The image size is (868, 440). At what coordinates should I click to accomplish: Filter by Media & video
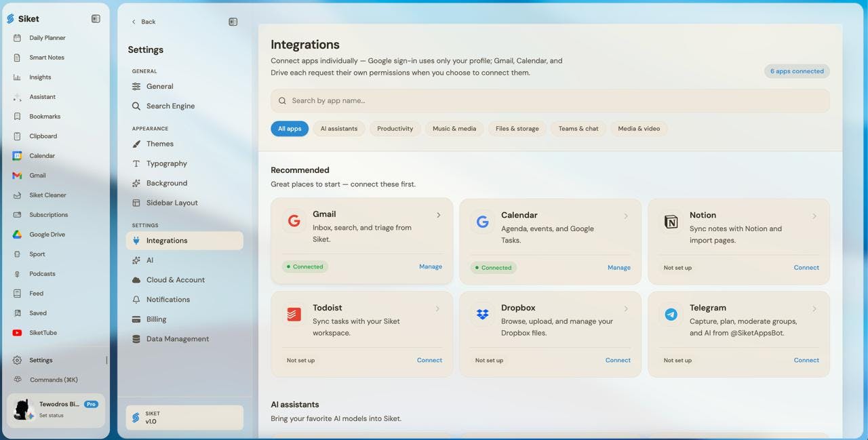pos(639,129)
